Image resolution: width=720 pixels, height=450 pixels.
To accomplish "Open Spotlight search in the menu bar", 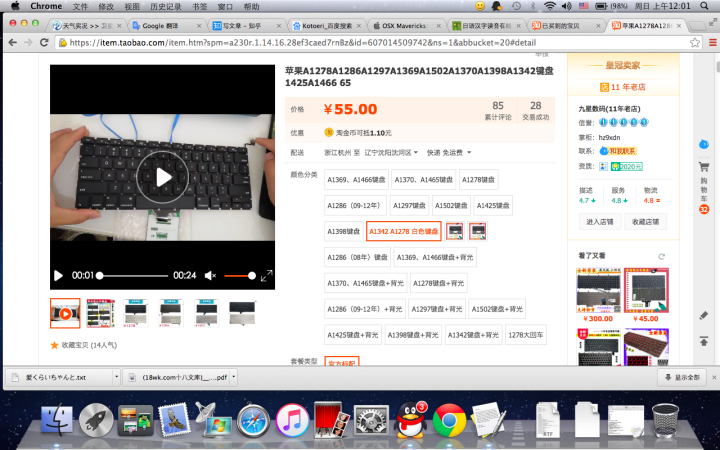I will point(704,6).
